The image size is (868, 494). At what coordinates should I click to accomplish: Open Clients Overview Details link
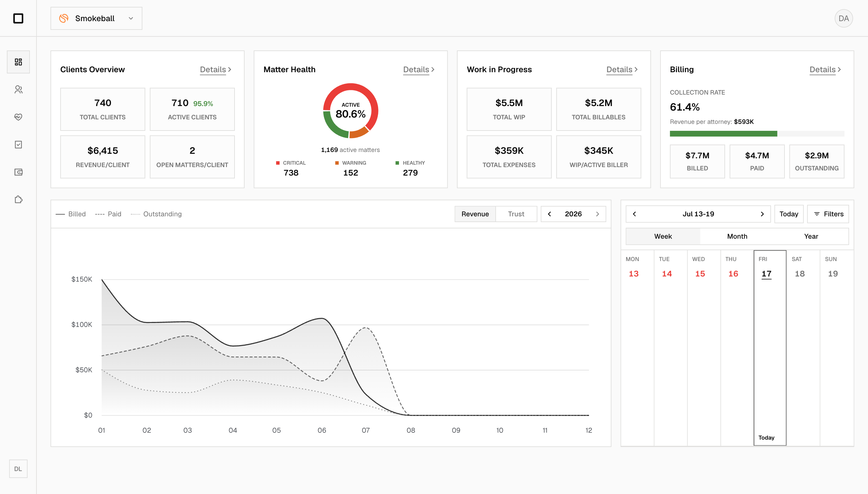[215, 69]
